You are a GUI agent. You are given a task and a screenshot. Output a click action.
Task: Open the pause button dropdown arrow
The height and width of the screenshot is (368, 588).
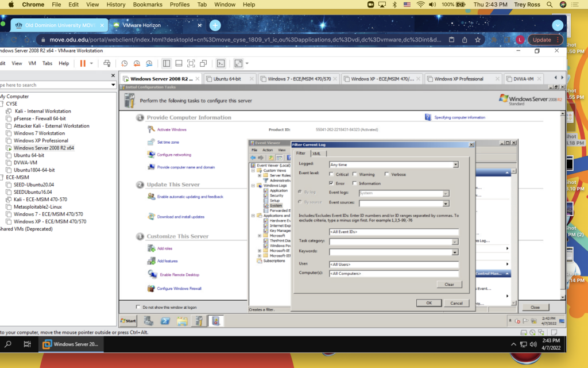tap(91, 63)
